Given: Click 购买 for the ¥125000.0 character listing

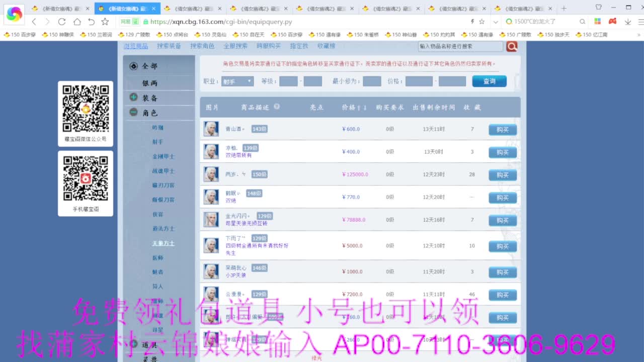Looking at the screenshot, I should point(502,174).
